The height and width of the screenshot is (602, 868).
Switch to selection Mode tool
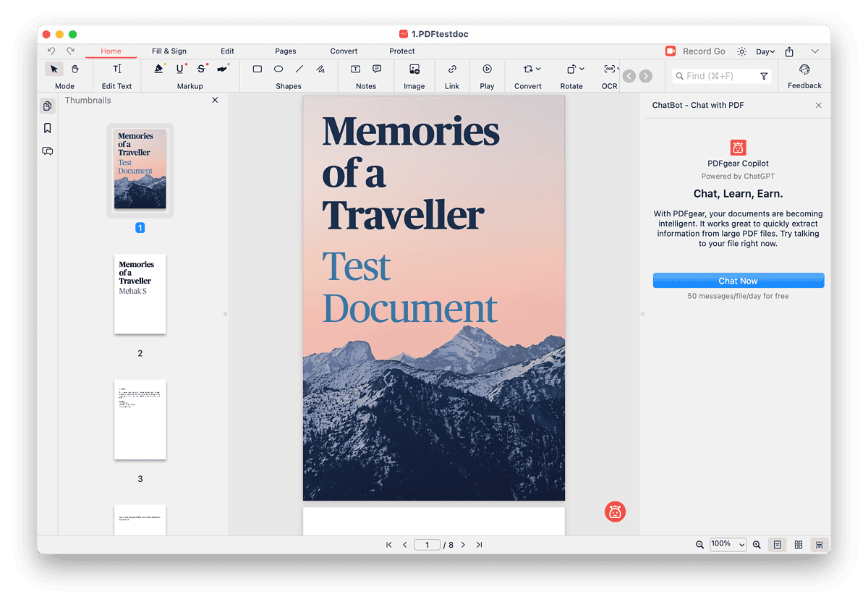pyautogui.click(x=54, y=69)
